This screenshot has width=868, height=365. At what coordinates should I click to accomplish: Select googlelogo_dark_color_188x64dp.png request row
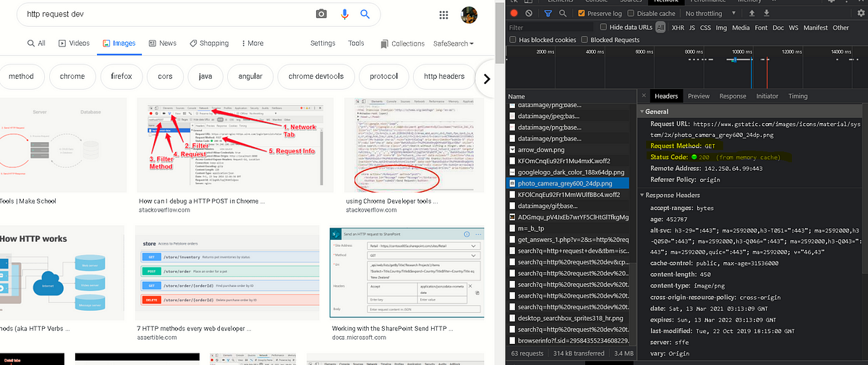568,172
